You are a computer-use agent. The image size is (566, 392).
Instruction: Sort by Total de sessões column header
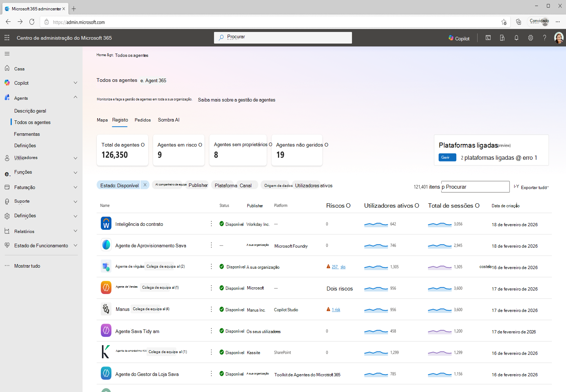coord(454,205)
